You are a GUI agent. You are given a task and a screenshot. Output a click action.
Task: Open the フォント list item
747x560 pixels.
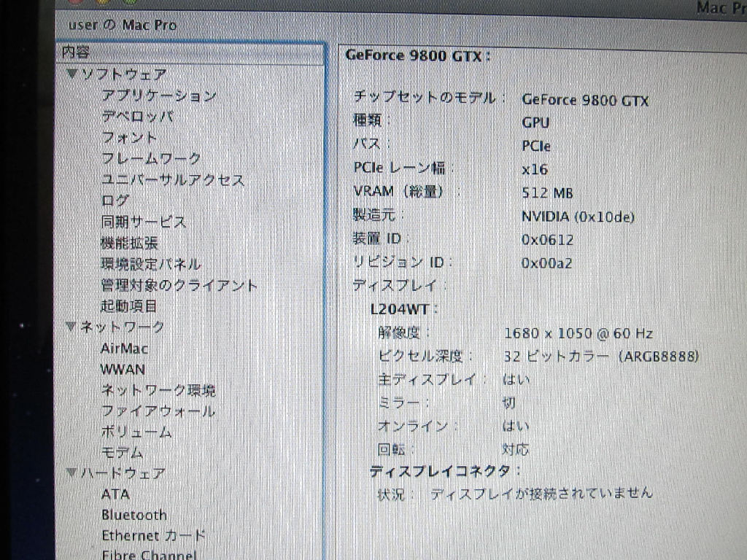pyautogui.click(x=129, y=137)
